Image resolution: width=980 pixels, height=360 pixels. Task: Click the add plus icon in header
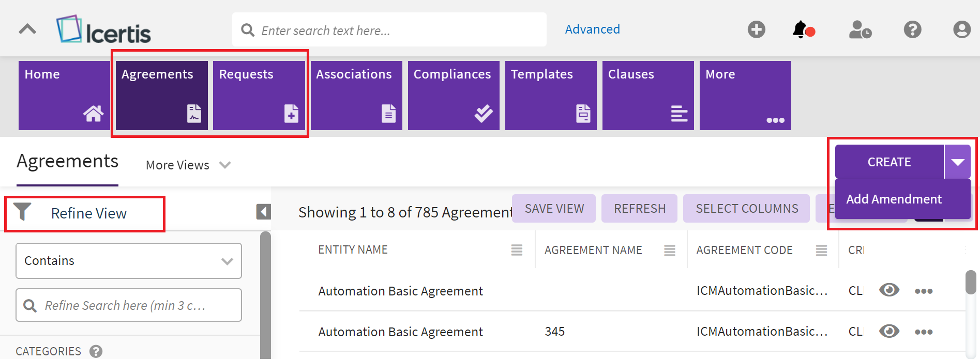[x=756, y=29]
